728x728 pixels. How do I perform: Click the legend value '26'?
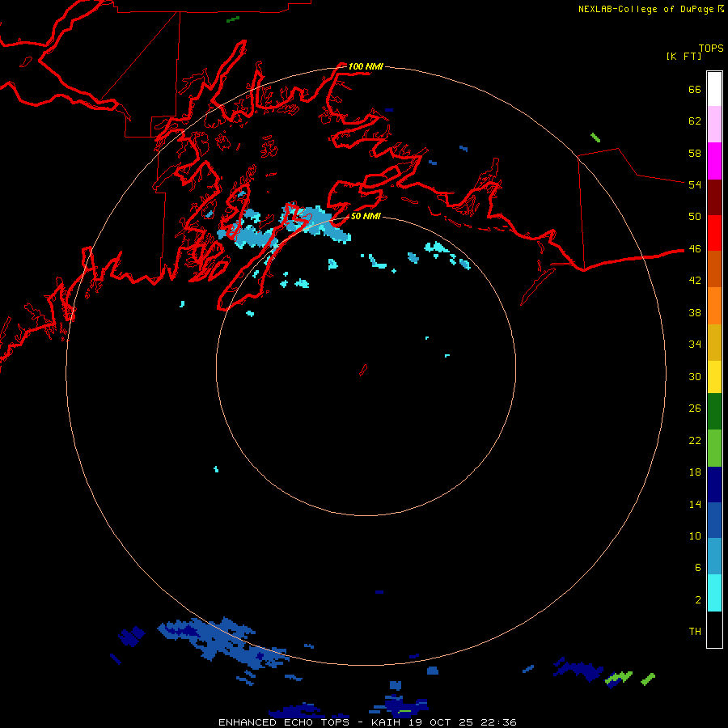pos(695,408)
